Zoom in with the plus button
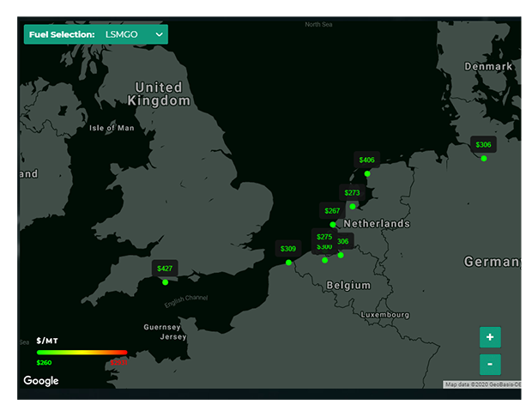This screenshot has width=532, height=411. point(490,337)
